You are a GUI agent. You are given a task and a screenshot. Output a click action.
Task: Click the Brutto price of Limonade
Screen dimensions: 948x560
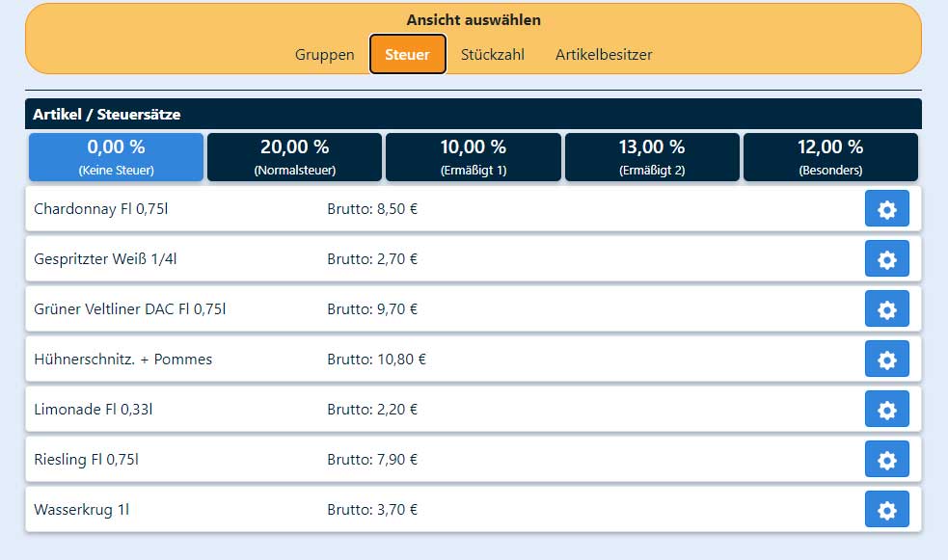[x=372, y=410]
